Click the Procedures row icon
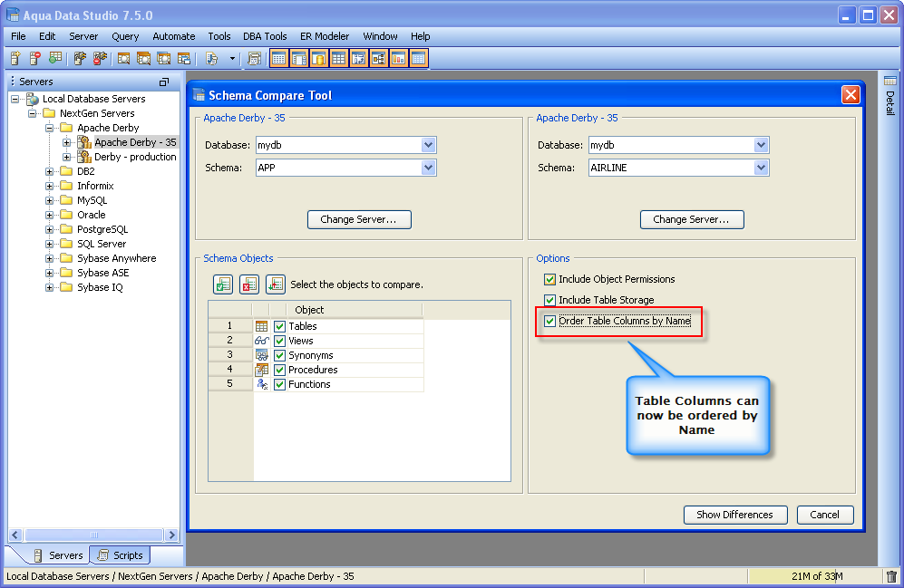 tap(261, 370)
